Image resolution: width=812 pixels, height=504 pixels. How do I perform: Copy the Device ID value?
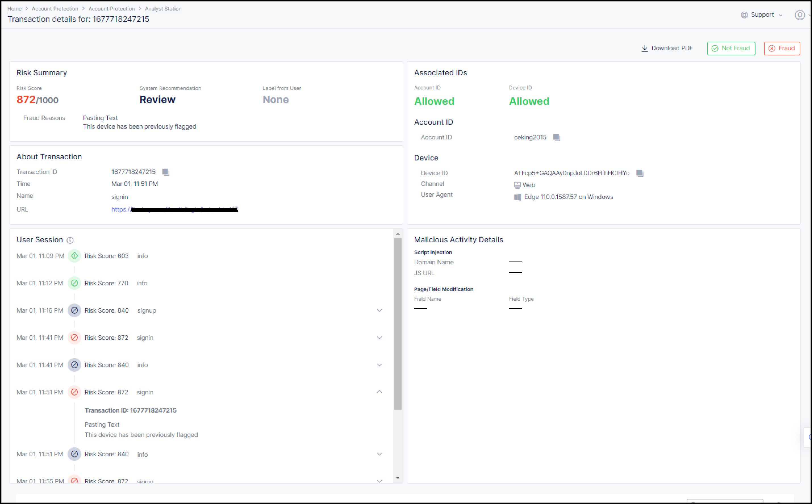[x=639, y=173]
